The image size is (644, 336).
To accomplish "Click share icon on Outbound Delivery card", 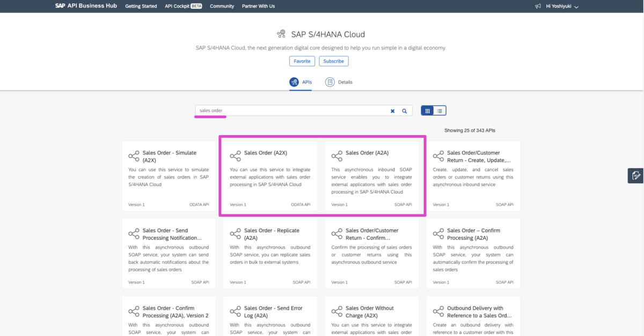I will [438, 311].
